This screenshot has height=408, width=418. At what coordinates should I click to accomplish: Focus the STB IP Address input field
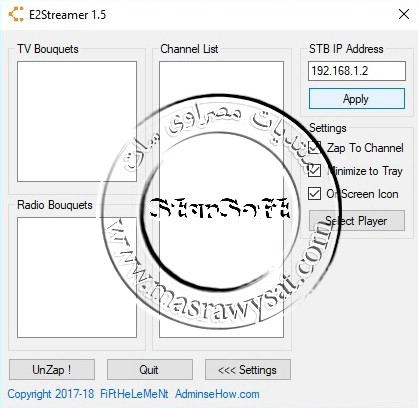[357, 71]
